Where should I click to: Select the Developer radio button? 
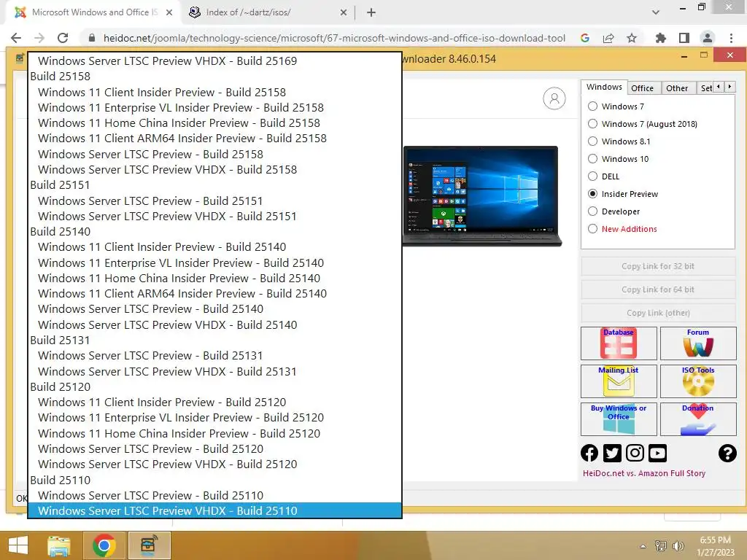tap(592, 211)
